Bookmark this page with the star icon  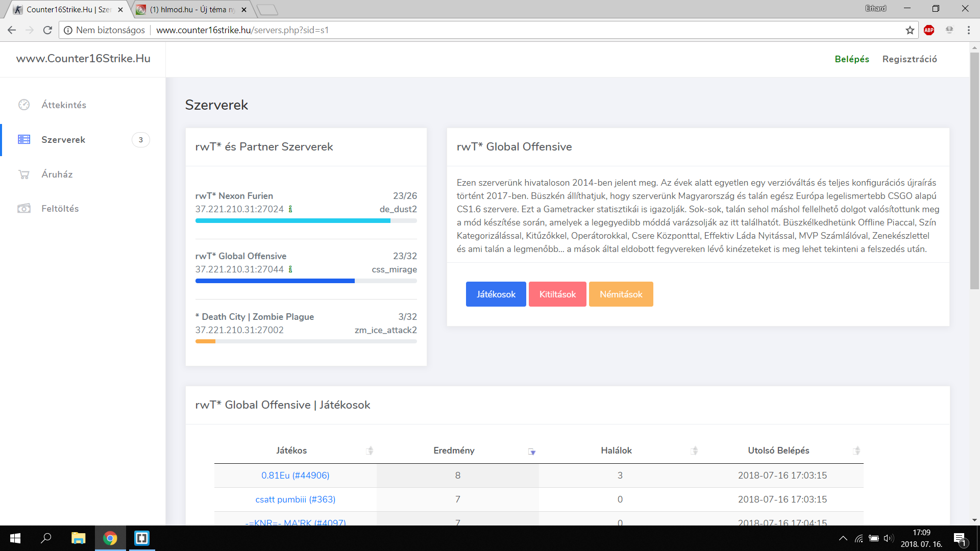(910, 30)
